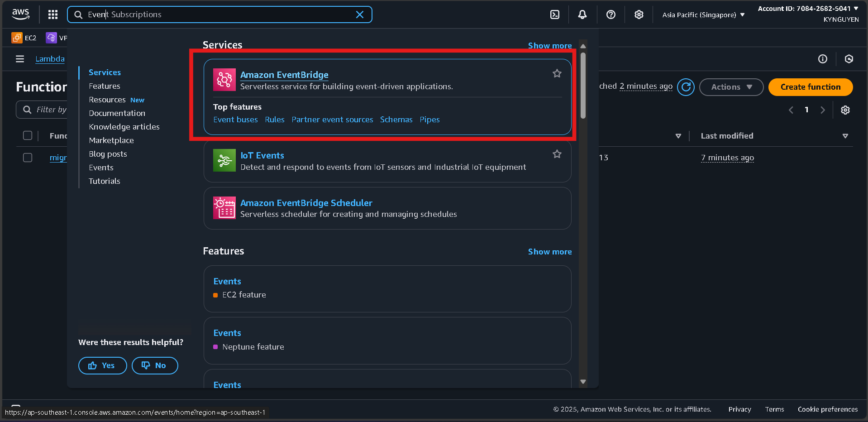Clear the search field with the X
This screenshot has width=868, height=422.
(x=360, y=14)
